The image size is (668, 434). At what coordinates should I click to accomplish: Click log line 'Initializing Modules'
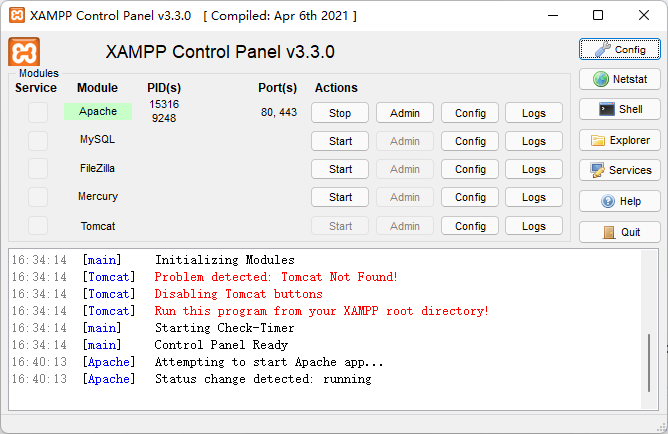pyautogui.click(x=225, y=260)
